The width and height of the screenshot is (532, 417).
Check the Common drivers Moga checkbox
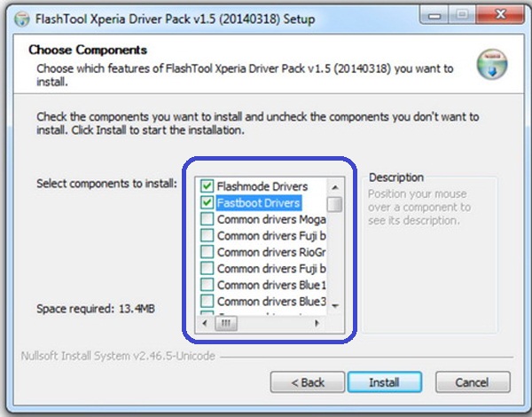[x=207, y=219]
